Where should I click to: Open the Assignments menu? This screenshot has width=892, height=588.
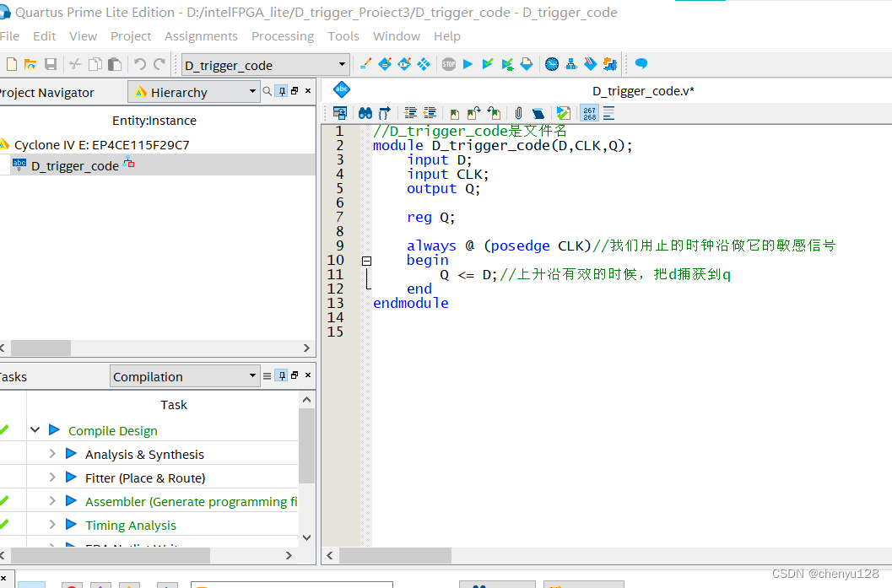202,36
